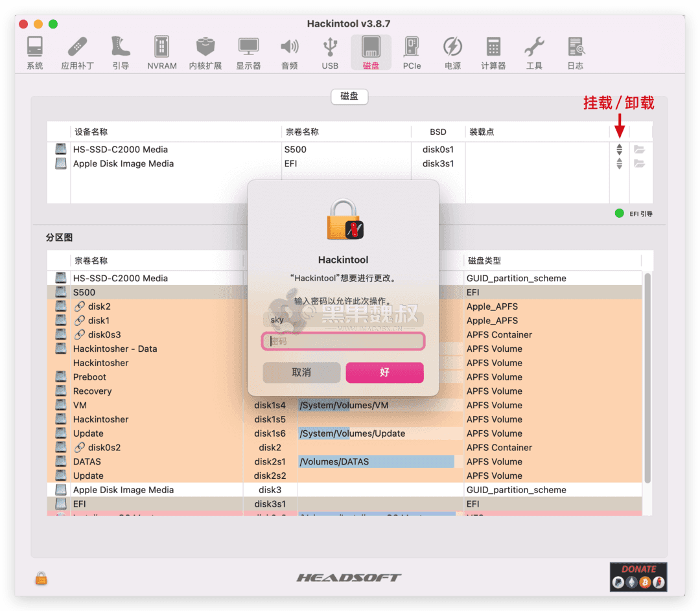Toggle mount for the EFI partition
Image resolution: width=700 pixels, height=611 pixels.
620,163
